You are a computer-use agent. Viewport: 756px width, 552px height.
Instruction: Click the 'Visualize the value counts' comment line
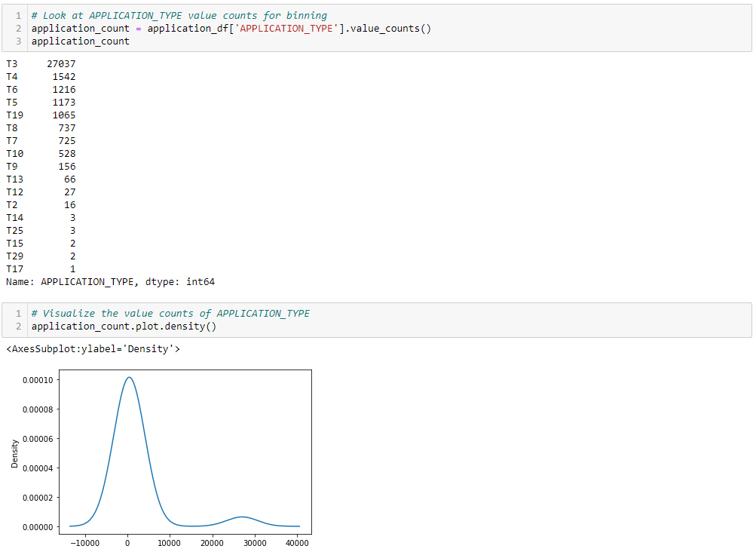tap(170, 314)
